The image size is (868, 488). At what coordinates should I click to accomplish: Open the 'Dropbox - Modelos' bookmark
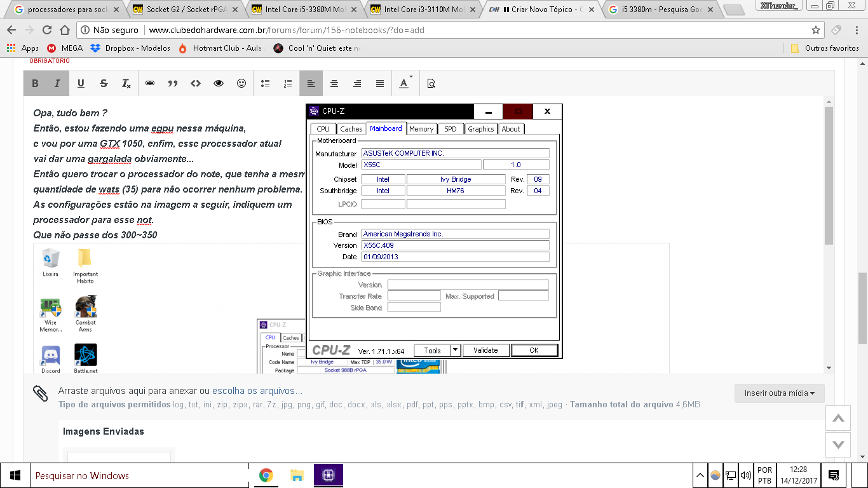(130, 48)
